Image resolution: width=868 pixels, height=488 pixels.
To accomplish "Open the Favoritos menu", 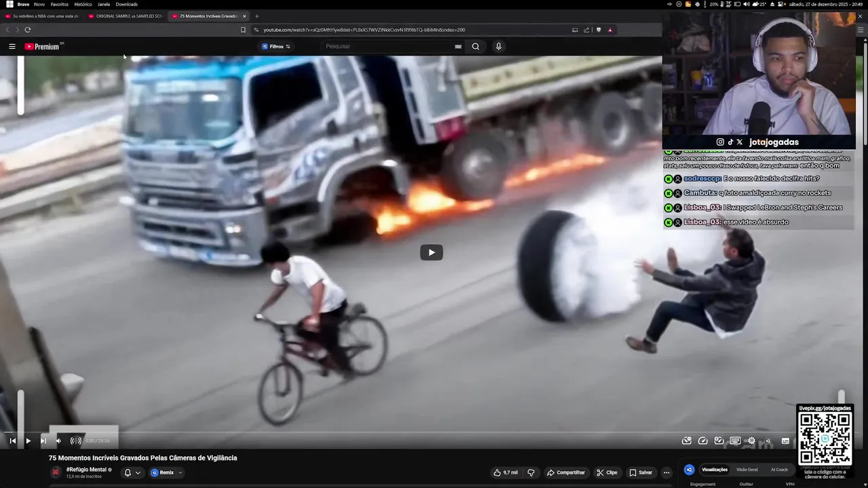I will (x=60, y=4).
